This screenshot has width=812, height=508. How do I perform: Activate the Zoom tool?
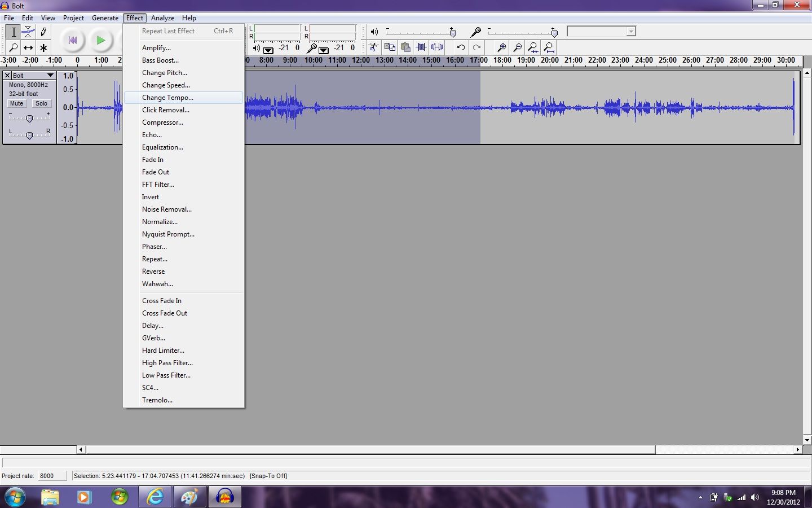(x=12, y=47)
